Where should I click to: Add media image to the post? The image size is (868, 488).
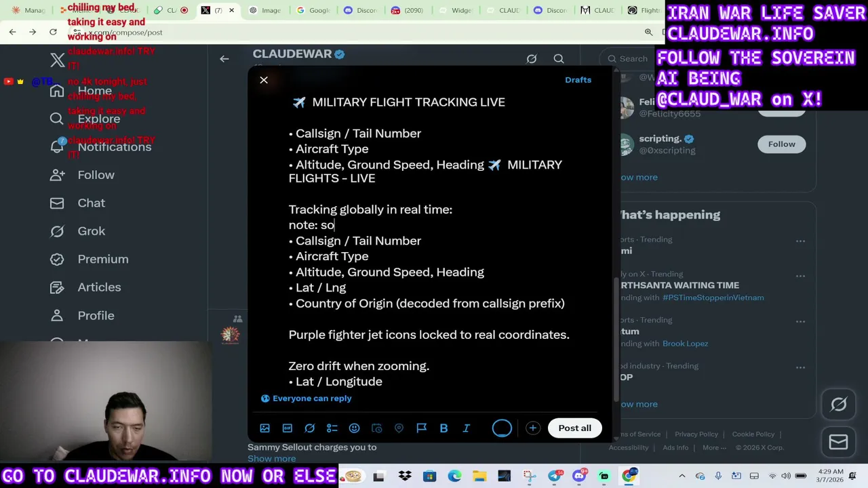click(x=265, y=428)
